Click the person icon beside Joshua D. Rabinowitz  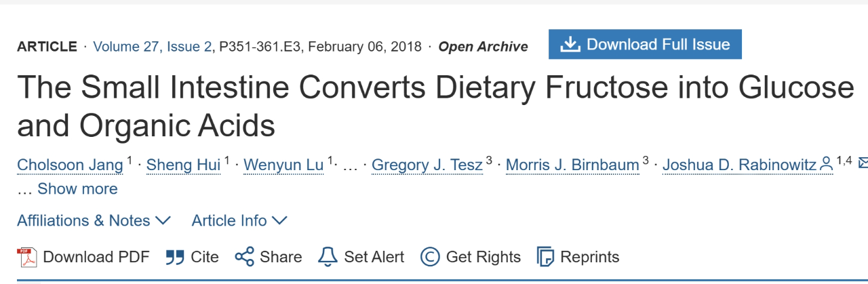[826, 163]
